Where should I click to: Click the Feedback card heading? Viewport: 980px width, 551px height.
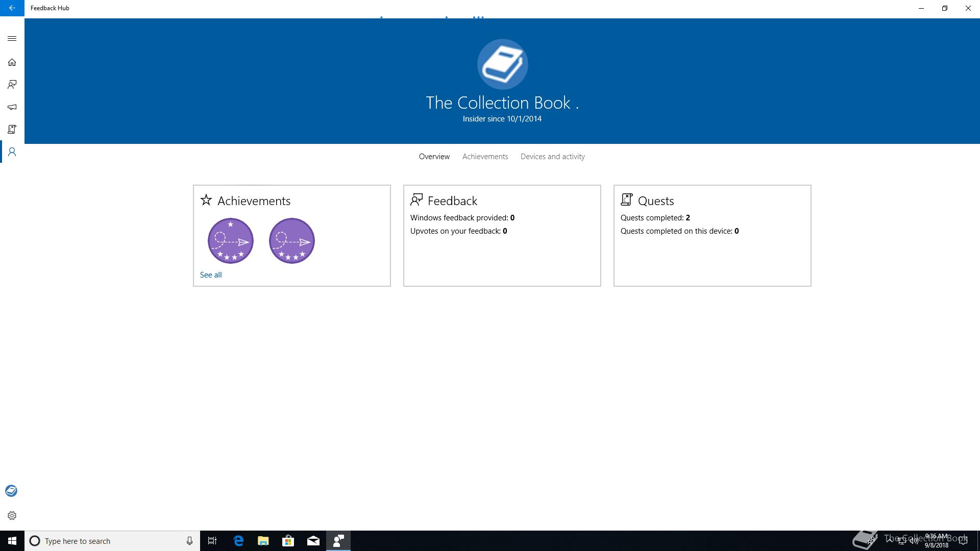(x=452, y=201)
